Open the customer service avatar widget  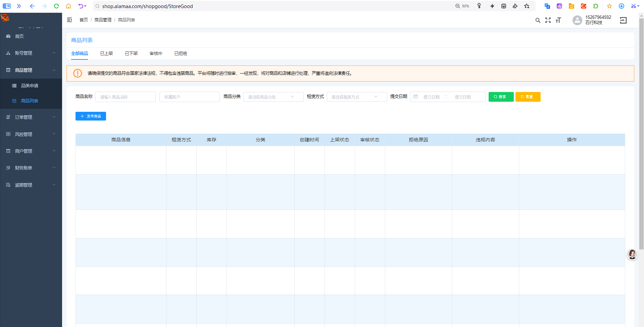coord(632,254)
